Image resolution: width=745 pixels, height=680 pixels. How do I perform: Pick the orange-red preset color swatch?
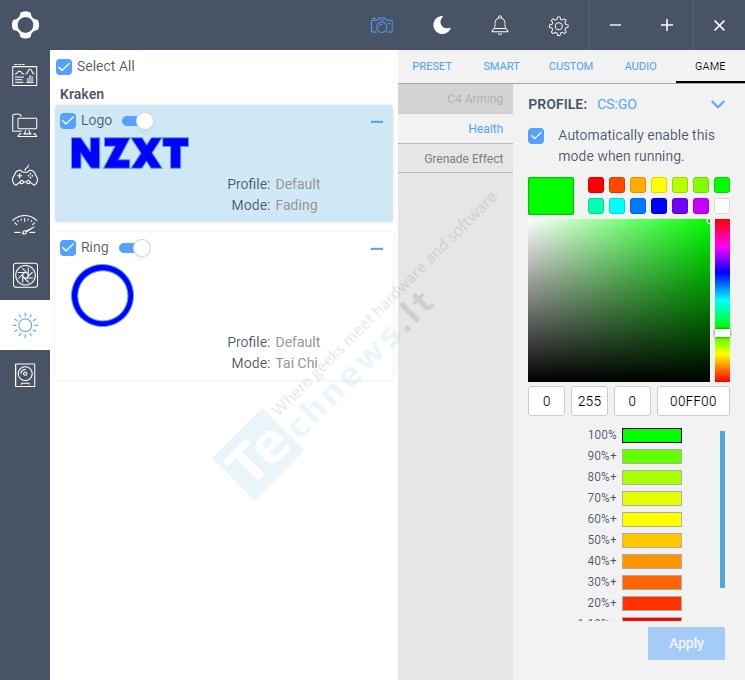click(617, 185)
